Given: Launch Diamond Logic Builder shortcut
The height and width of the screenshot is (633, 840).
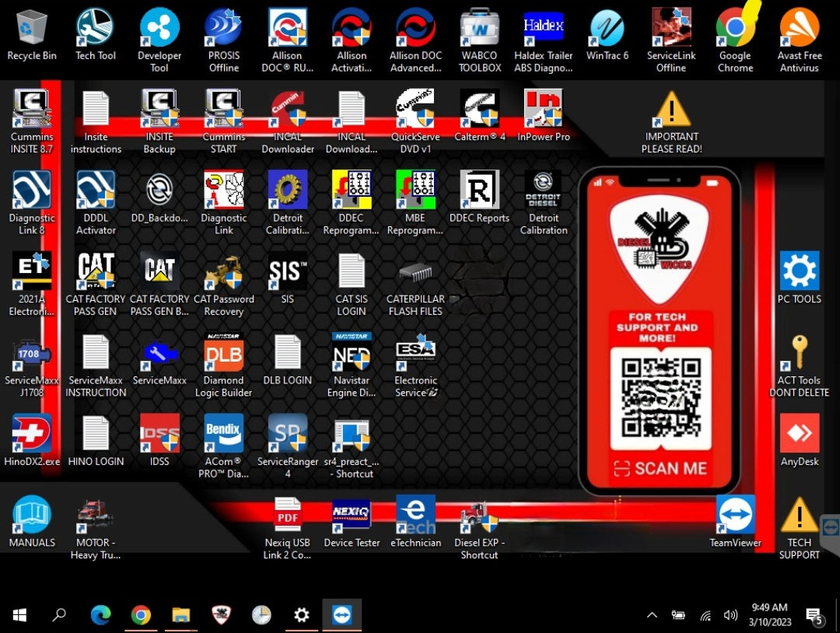Looking at the screenshot, I should pos(223,355).
